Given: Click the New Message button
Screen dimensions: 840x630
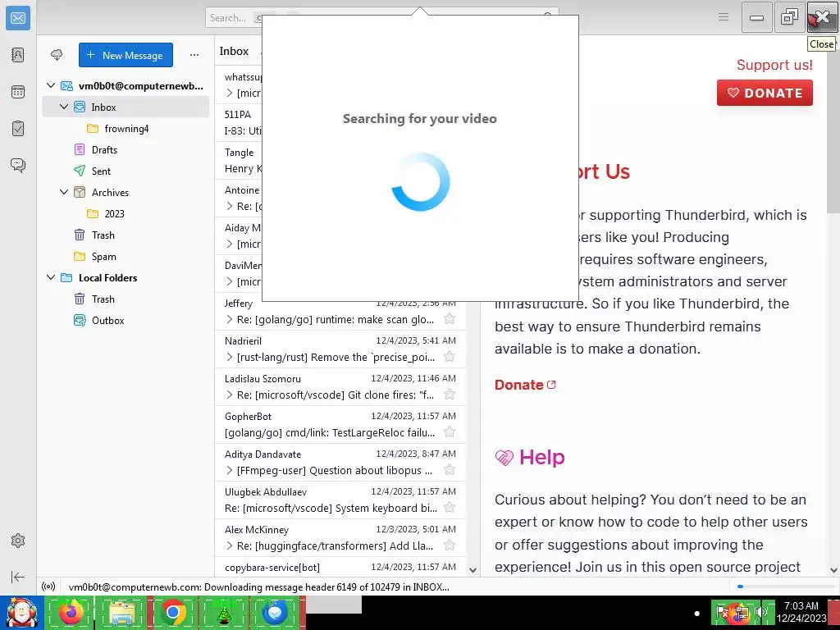Looking at the screenshot, I should [126, 55].
